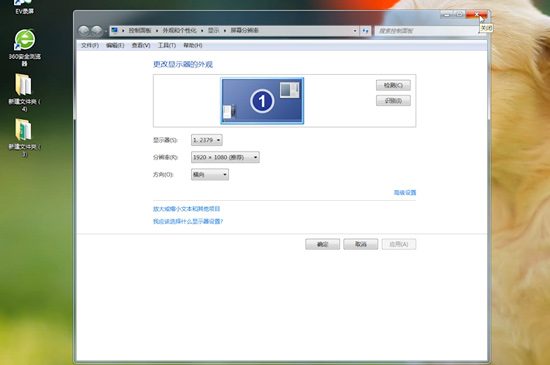Expand the 分辨率 dropdown 1920 × 1080
This screenshot has height=365, width=550.
pyautogui.click(x=225, y=157)
